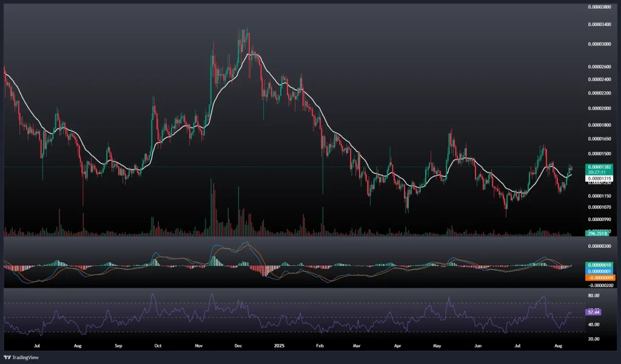Image resolution: width=621 pixels, height=364 pixels.
Task: Select the Sep label on the time axis
Action: tap(118, 346)
